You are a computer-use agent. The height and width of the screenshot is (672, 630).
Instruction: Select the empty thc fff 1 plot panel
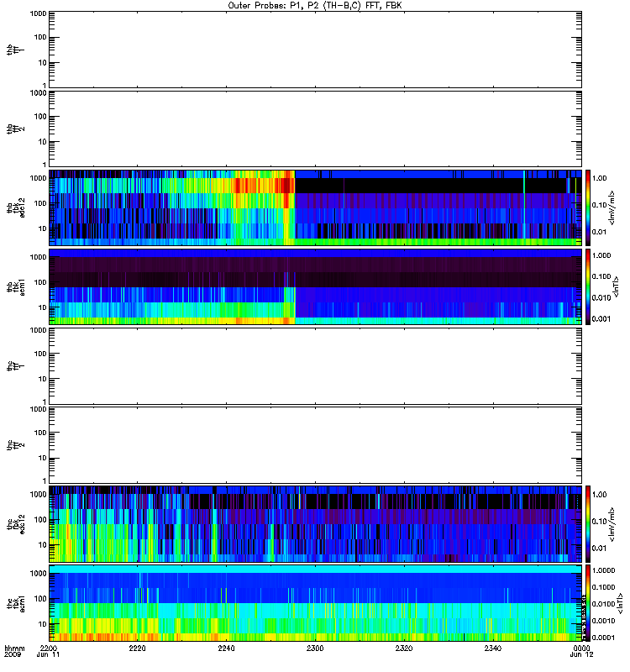315,366
